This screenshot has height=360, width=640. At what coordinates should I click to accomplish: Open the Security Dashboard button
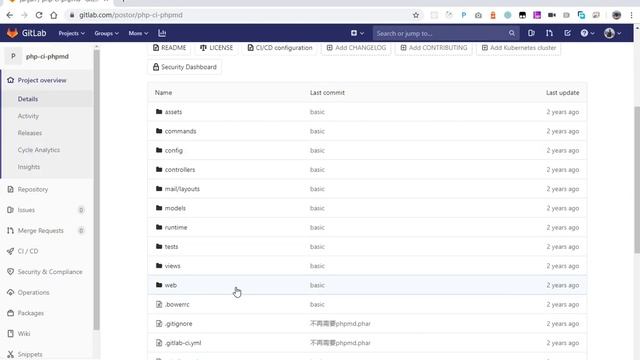[x=184, y=67]
